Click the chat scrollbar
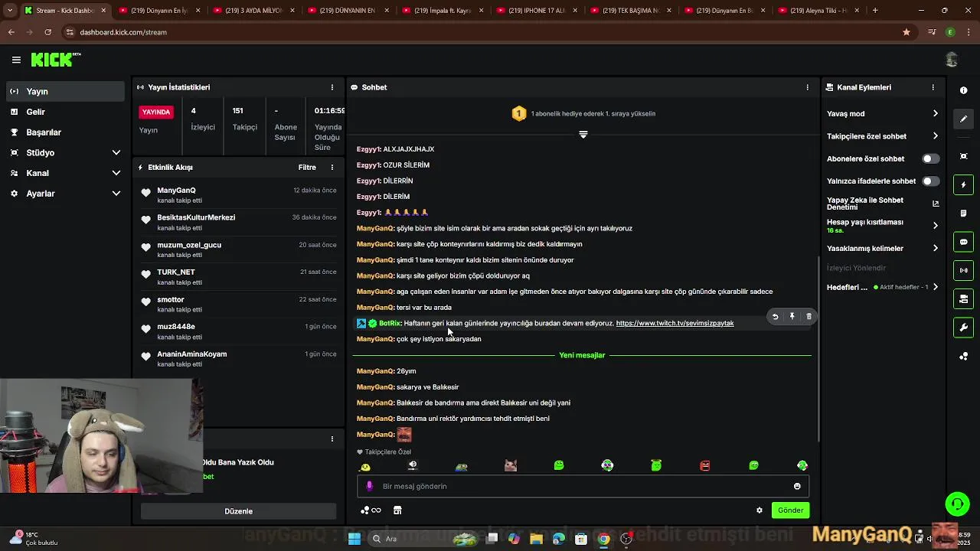Screen dimensions: 980x551 [817, 348]
